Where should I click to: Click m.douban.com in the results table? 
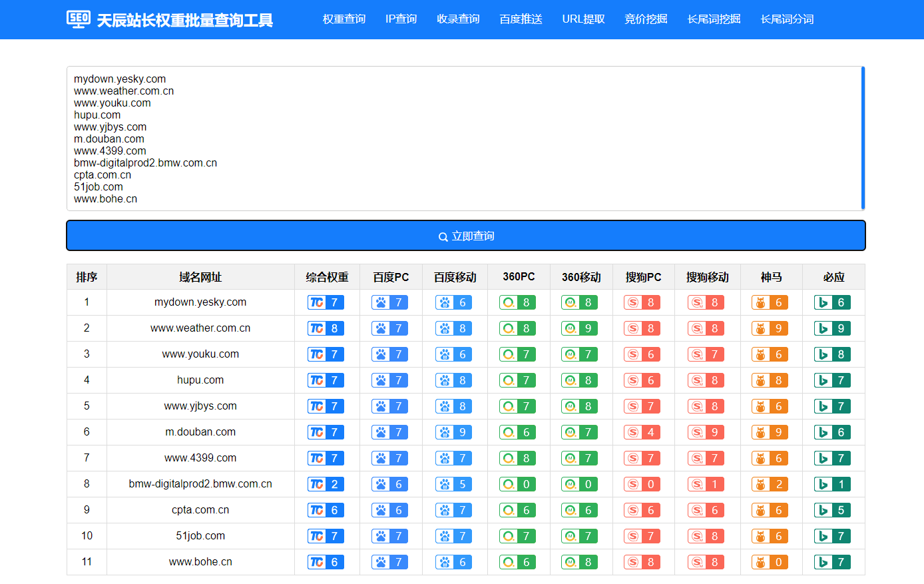point(200,432)
